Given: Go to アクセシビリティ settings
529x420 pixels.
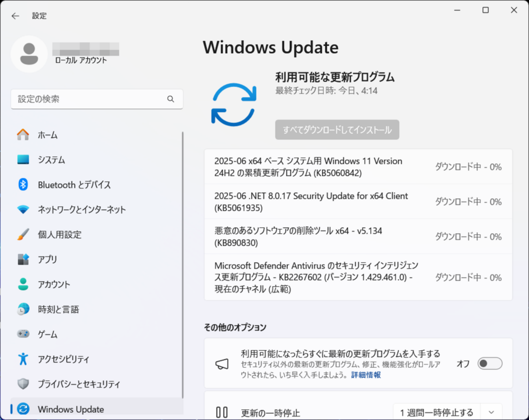Looking at the screenshot, I should (x=97, y=359).
